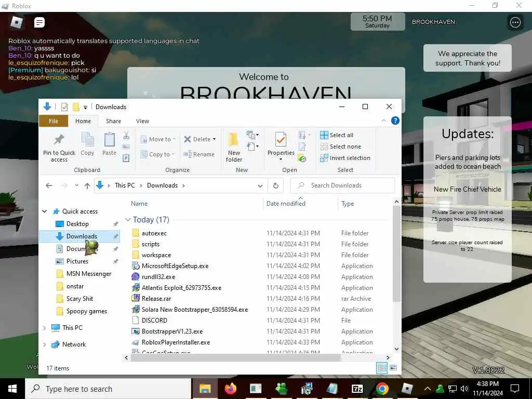
Task: Collapse the Today (17) group
Action: pyautogui.click(x=128, y=220)
